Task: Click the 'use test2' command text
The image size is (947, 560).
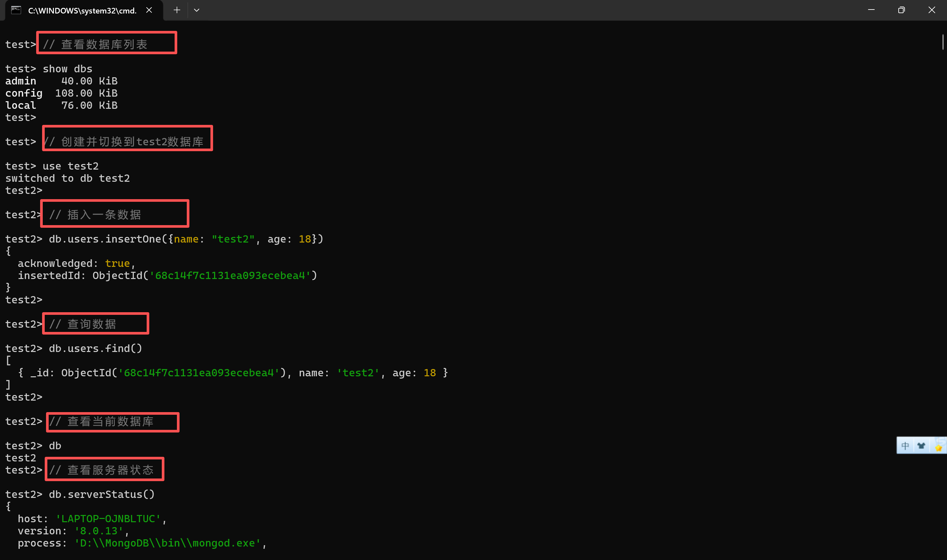Action: (70, 166)
